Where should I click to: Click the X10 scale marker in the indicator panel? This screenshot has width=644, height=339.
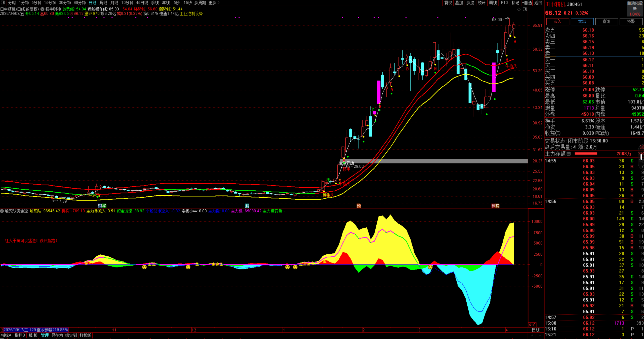pyautogui.click(x=532, y=325)
